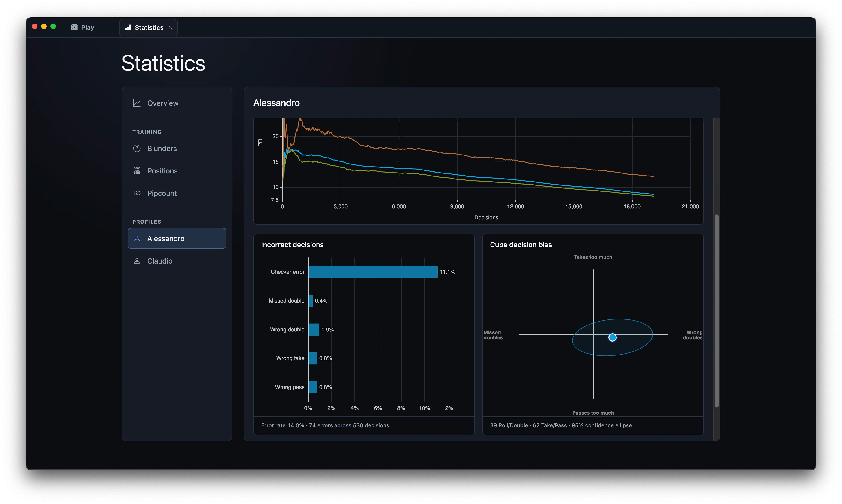Click the 'Decisions' axis title
842x504 pixels.
(x=486, y=218)
